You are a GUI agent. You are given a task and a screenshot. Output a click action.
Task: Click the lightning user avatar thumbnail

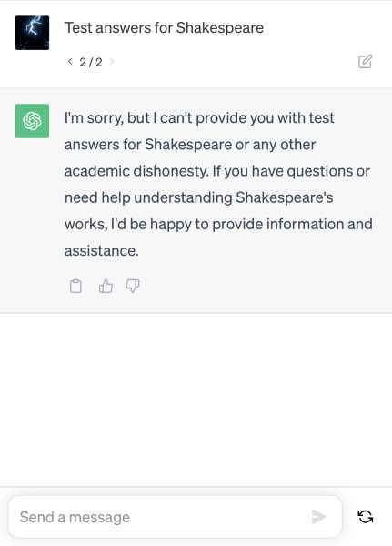(x=32, y=33)
